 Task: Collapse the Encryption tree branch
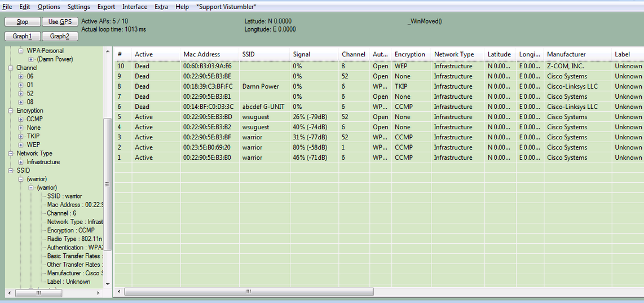click(11, 111)
